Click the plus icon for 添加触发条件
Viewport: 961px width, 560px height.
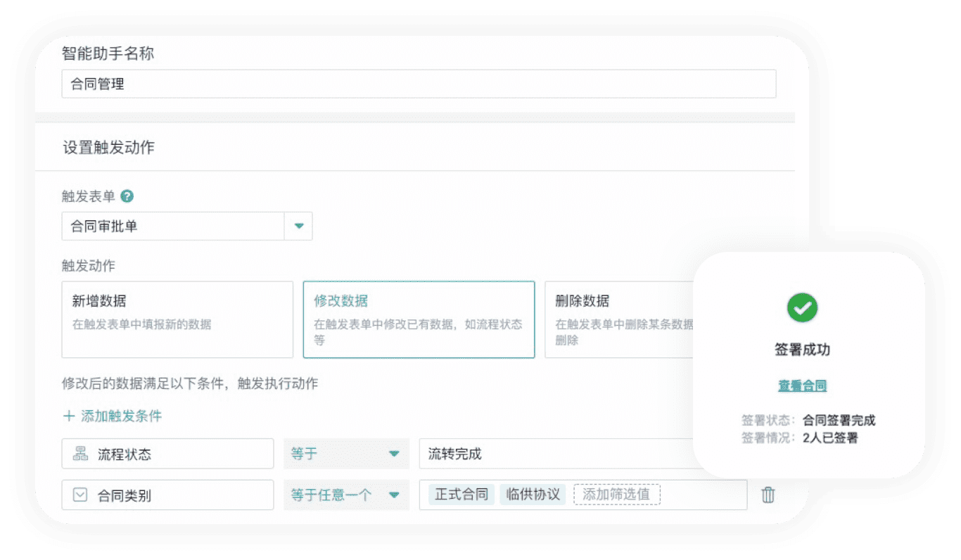click(69, 416)
